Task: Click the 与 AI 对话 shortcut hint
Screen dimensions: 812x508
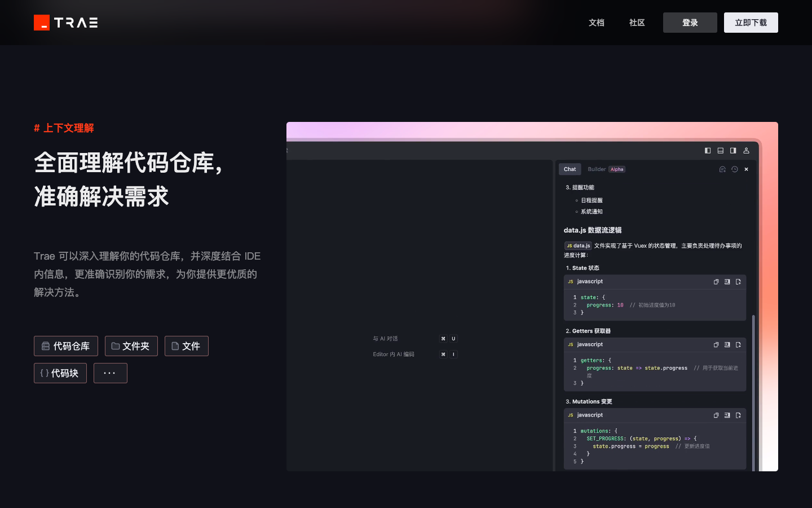Action: click(x=385, y=339)
